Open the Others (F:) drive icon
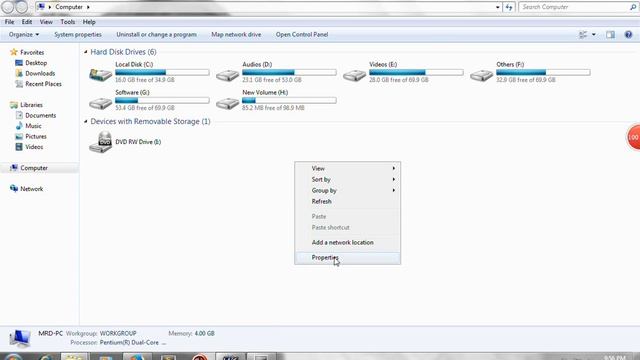The height and width of the screenshot is (360, 640). (481, 75)
